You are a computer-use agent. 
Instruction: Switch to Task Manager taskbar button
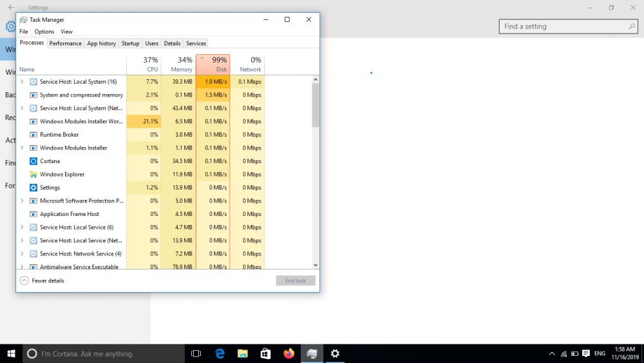pos(312,353)
